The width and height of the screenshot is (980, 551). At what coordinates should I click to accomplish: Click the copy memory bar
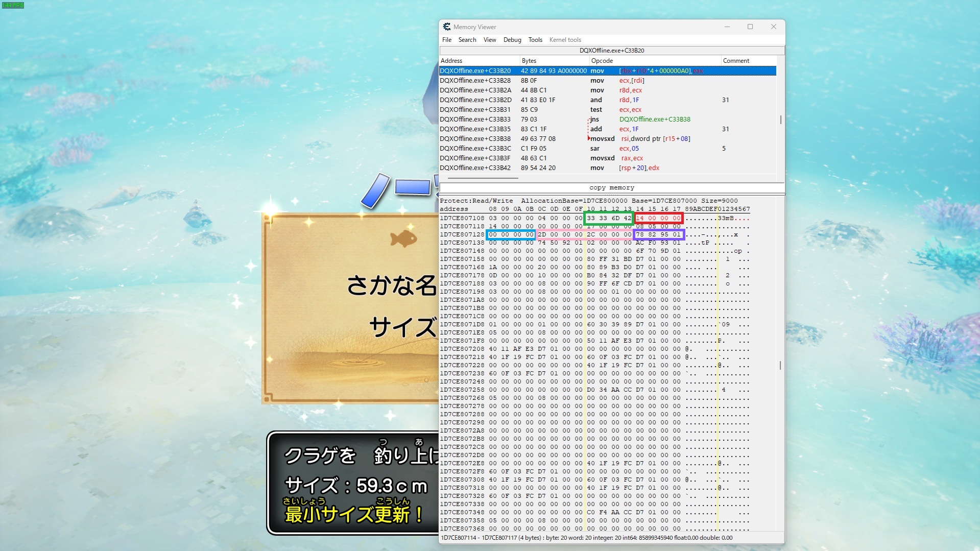click(x=611, y=188)
